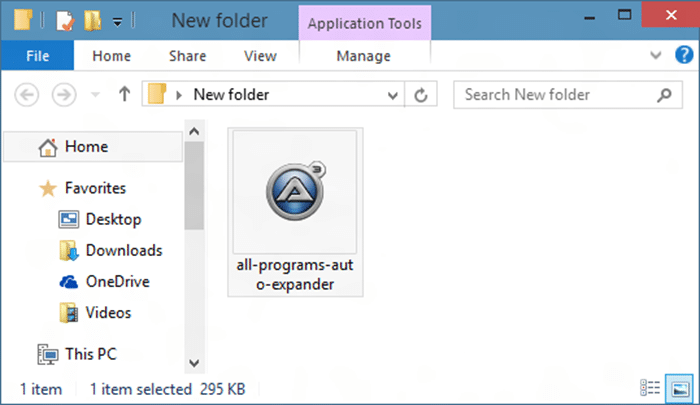Click the Search New folder field
The image size is (700, 405).
(x=568, y=95)
